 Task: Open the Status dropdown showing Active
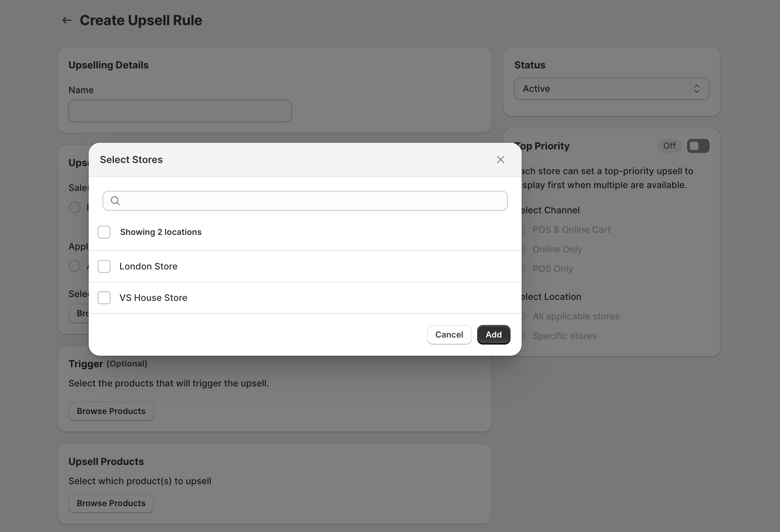tap(611, 88)
